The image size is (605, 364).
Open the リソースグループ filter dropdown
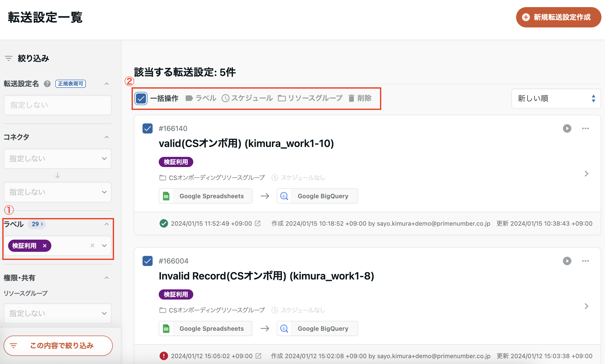tap(58, 313)
